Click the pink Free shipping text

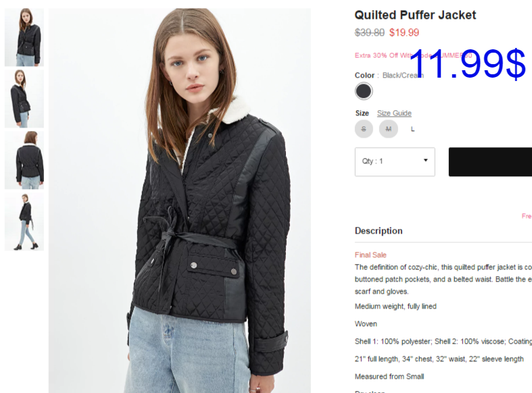(527, 216)
